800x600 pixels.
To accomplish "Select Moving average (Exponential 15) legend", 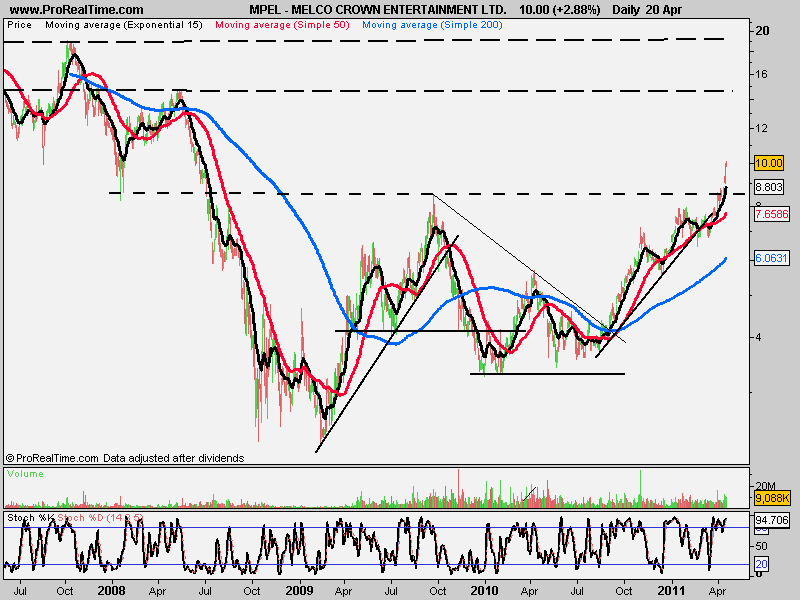I will pos(124,25).
